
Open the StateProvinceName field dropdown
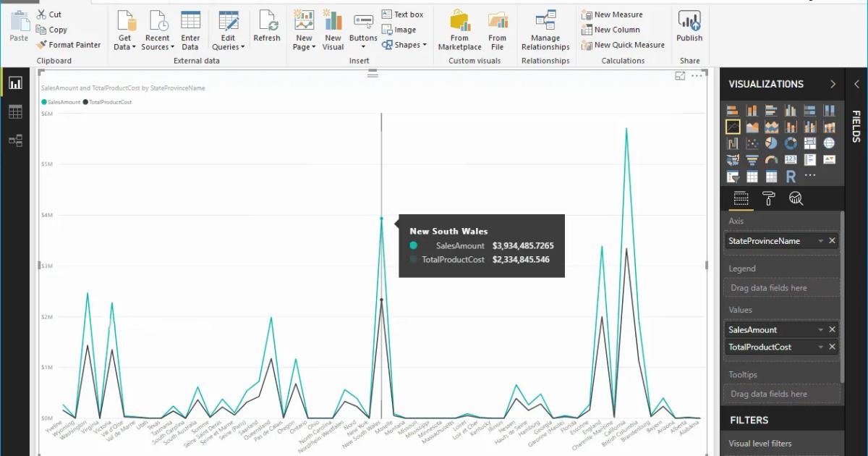(820, 240)
